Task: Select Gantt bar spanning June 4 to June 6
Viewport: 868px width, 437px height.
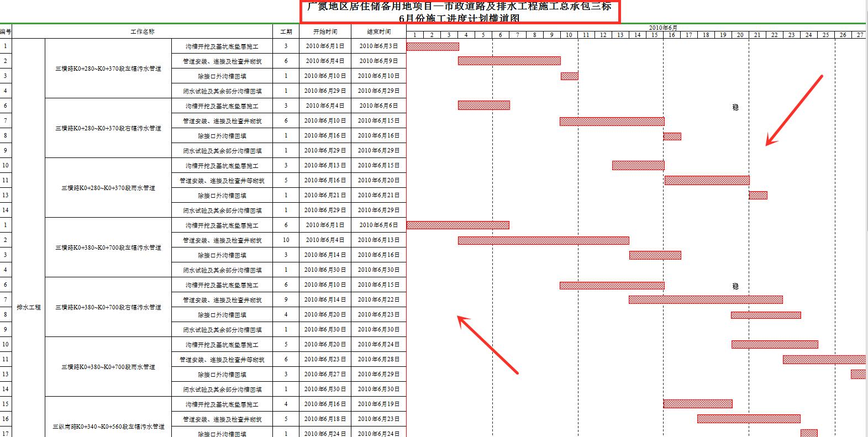Action: [484, 106]
